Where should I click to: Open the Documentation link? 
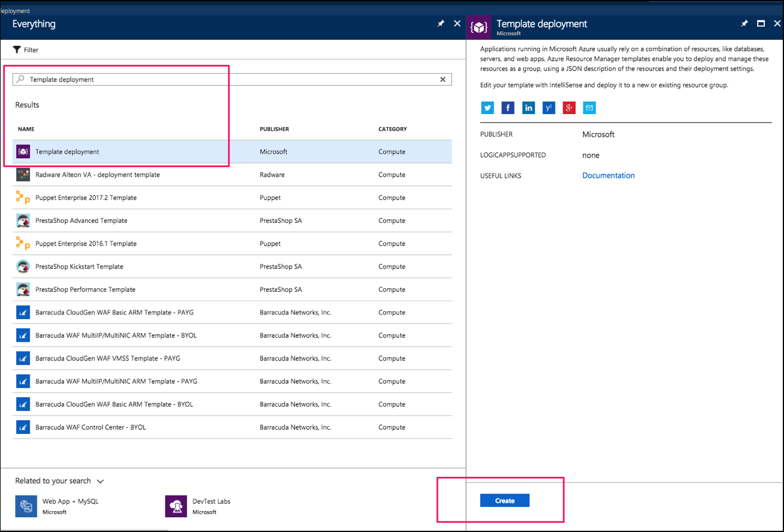(608, 175)
